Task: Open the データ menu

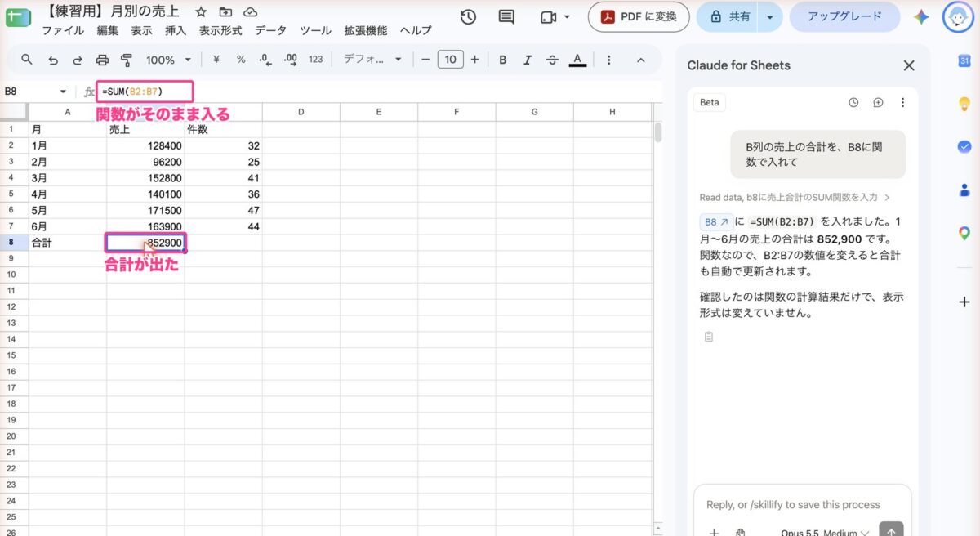Action: pyautogui.click(x=271, y=30)
